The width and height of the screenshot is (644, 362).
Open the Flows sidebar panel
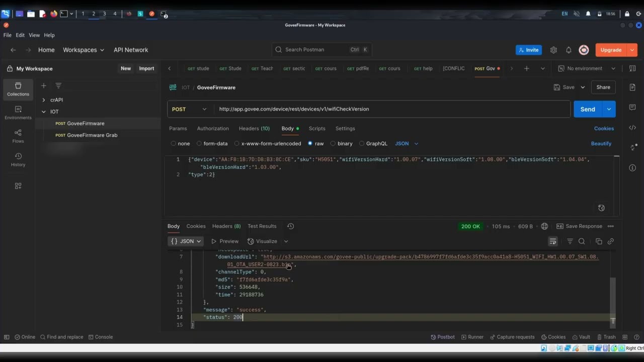pyautogui.click(x=18, y=136)
